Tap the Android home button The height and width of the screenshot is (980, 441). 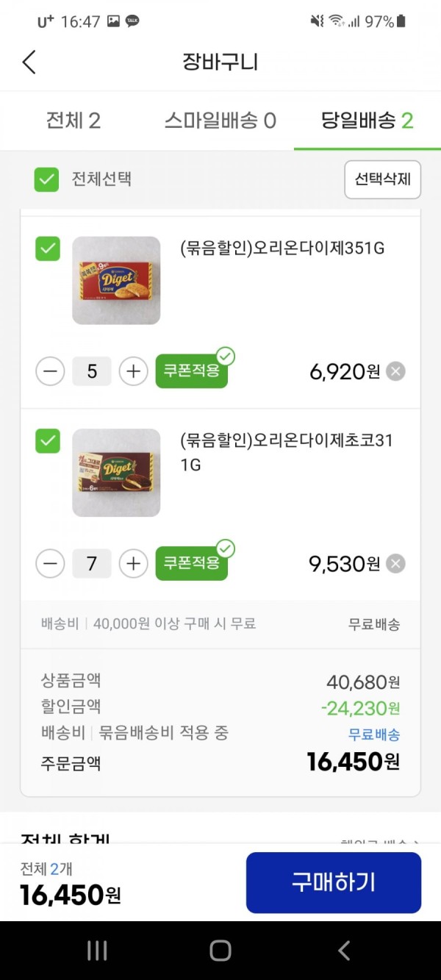220,951
